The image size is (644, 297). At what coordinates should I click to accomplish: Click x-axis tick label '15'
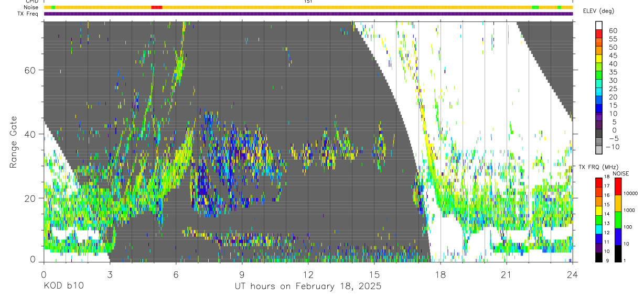pyautogui.click(x=374, y=274)
